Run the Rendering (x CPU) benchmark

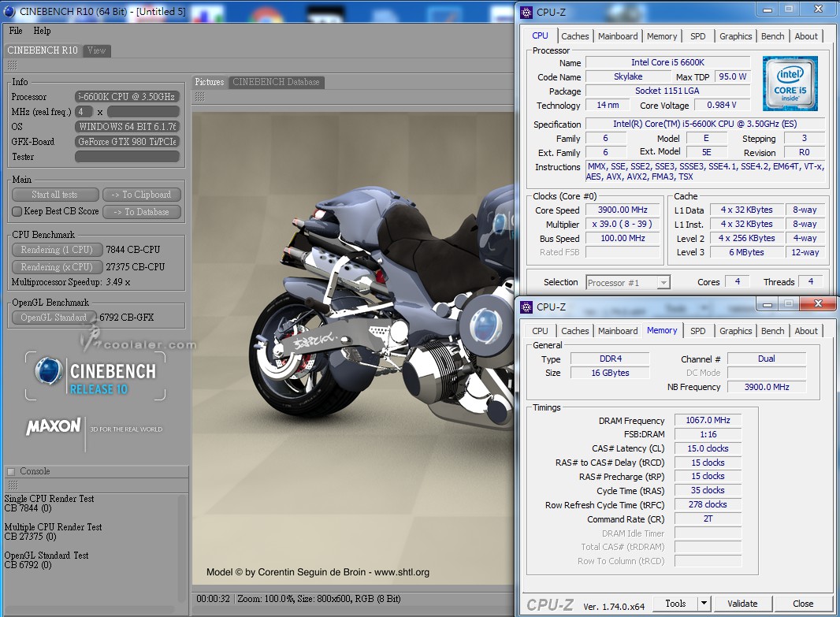[57, 266]
